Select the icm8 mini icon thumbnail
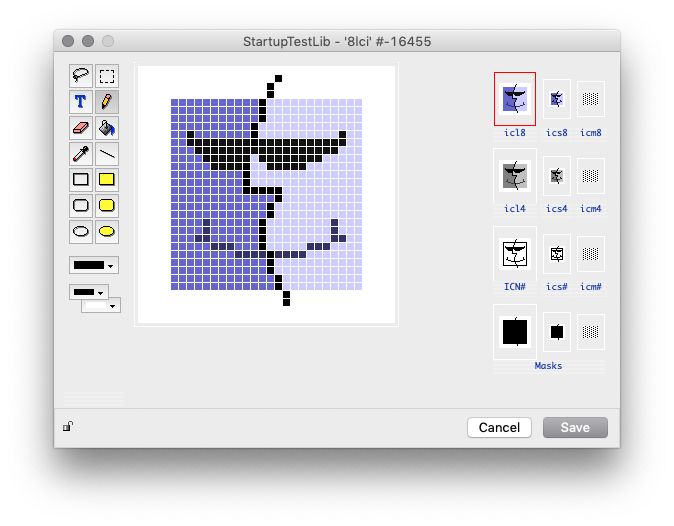The width and height of the screenshot is (674, 526). coord(591,99)
